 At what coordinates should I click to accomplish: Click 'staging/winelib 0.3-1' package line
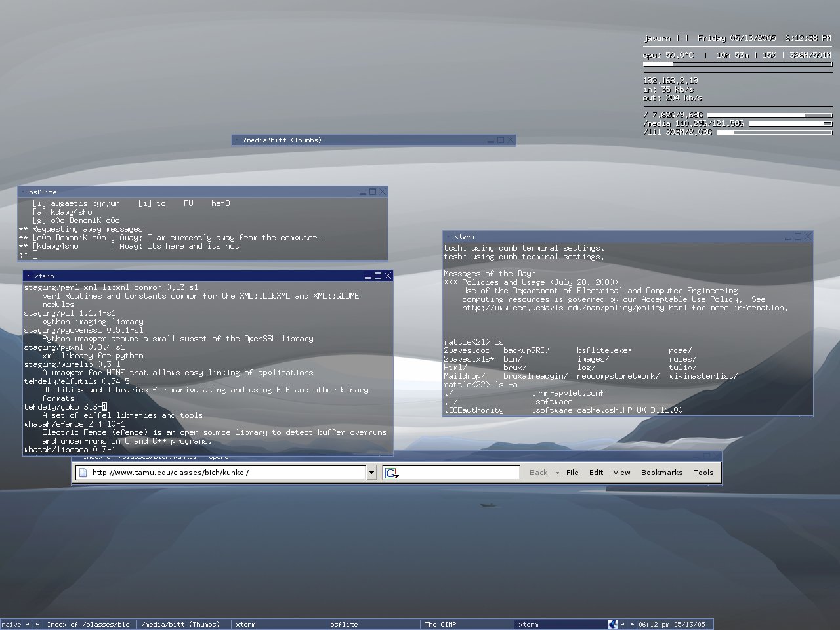[x=72, y=364]
